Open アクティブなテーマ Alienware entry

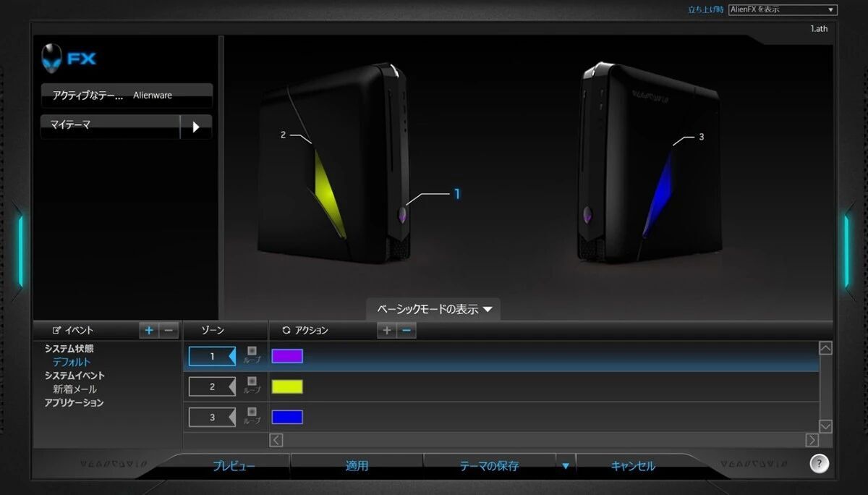127,96
